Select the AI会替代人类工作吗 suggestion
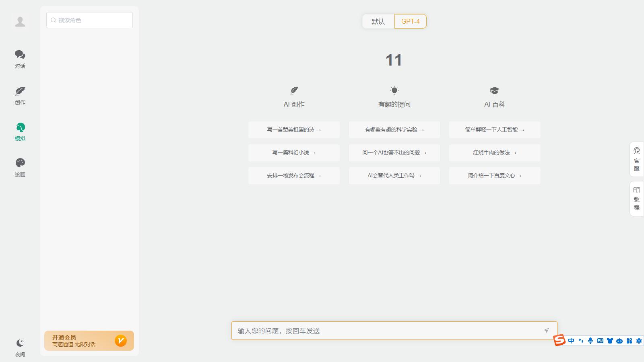 (394, 176)
